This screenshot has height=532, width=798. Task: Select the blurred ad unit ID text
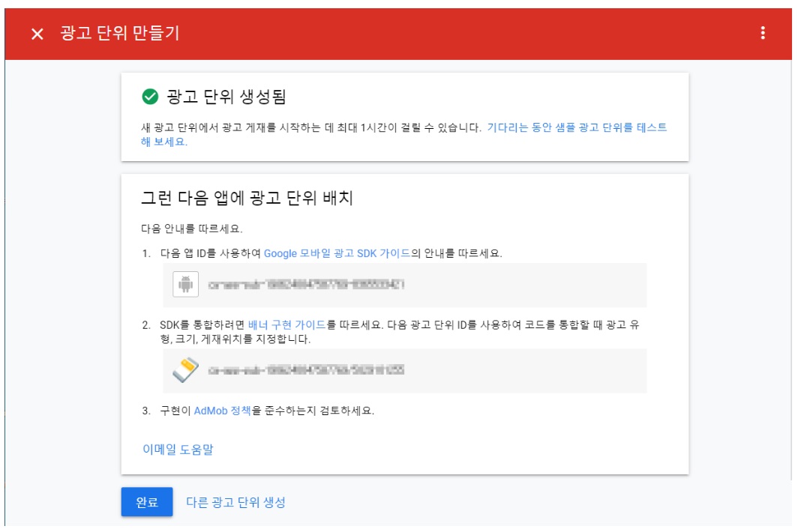(306, 369)
